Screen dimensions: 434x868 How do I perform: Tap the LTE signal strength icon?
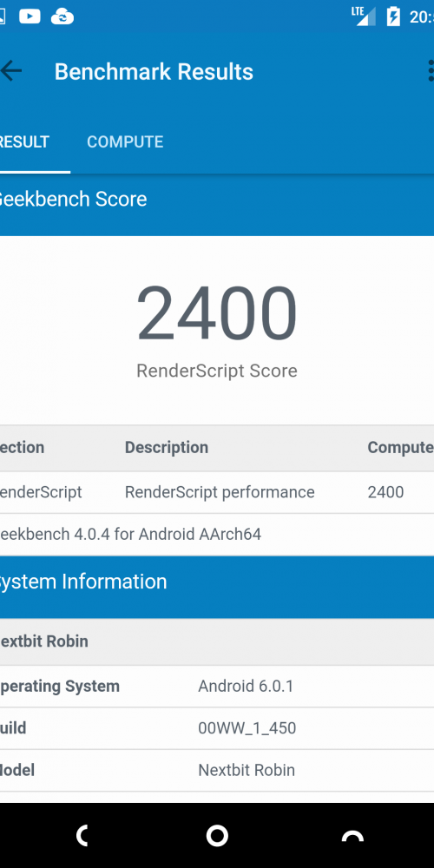coord(363,16)
